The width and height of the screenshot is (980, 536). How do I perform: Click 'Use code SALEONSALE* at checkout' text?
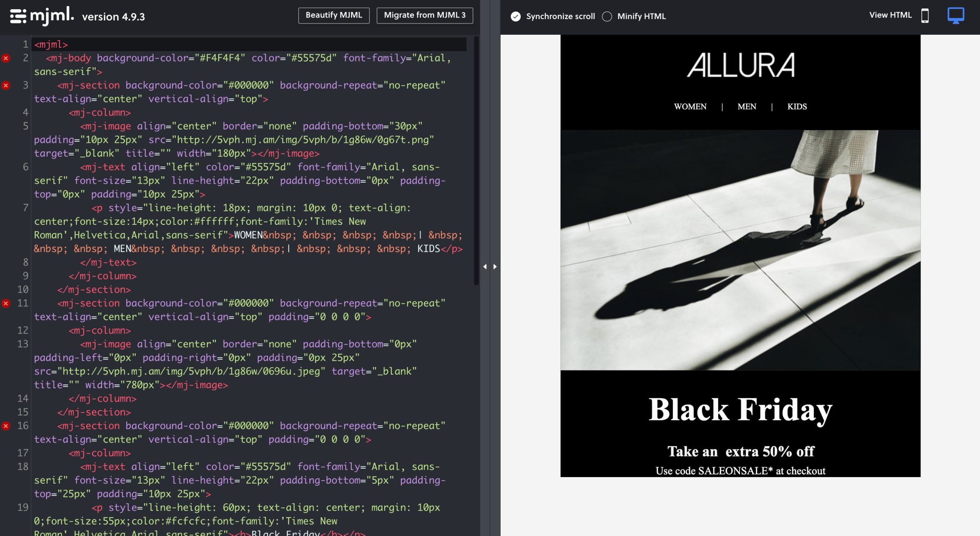tap(740, 471)
